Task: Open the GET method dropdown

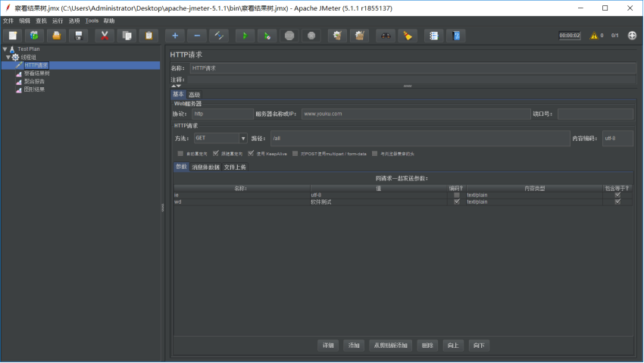Action: [x=242, y=139]
